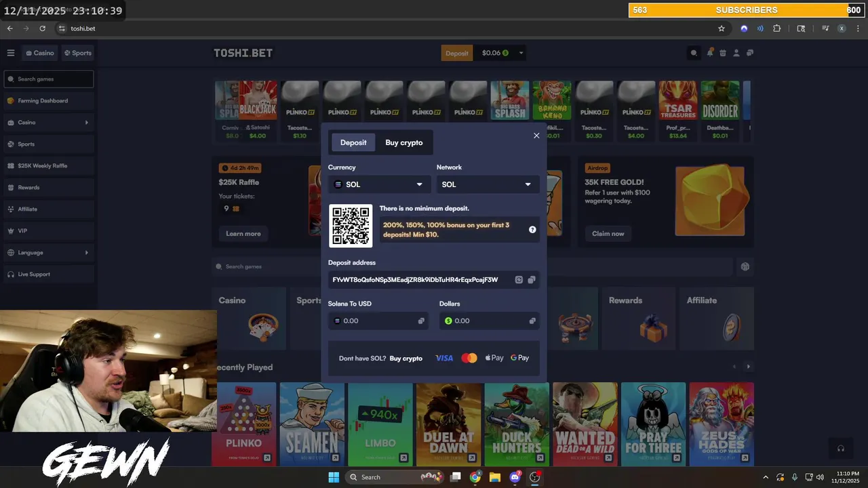Close the deposit dialog with the X

pyautogui.click(x=536, y=136)
